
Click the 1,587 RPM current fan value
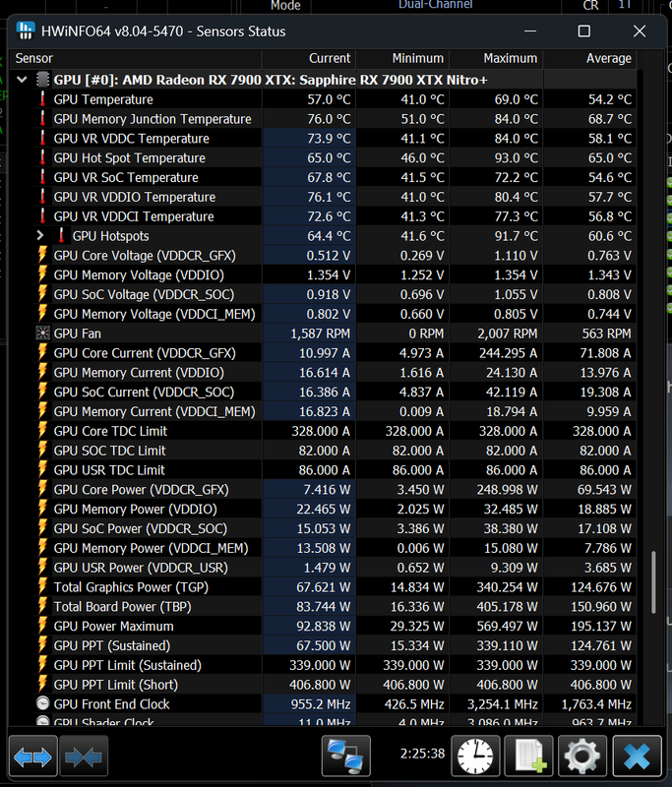(x=320, y=333)
